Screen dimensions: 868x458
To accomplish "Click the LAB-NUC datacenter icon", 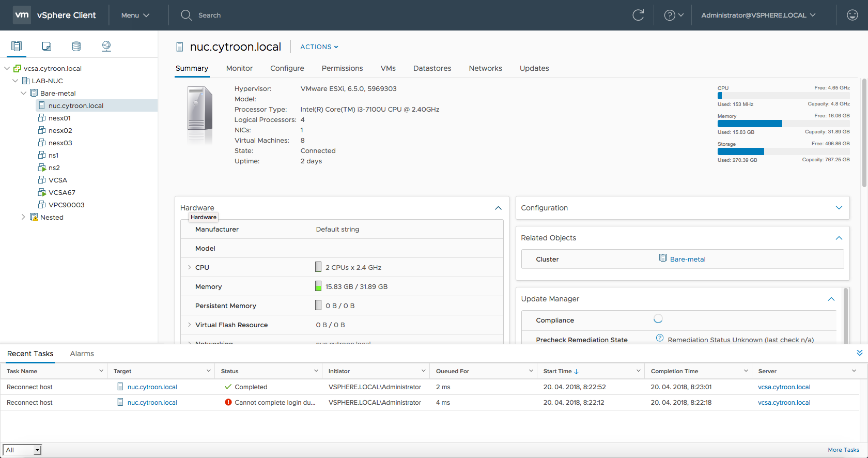I will 25,81.
